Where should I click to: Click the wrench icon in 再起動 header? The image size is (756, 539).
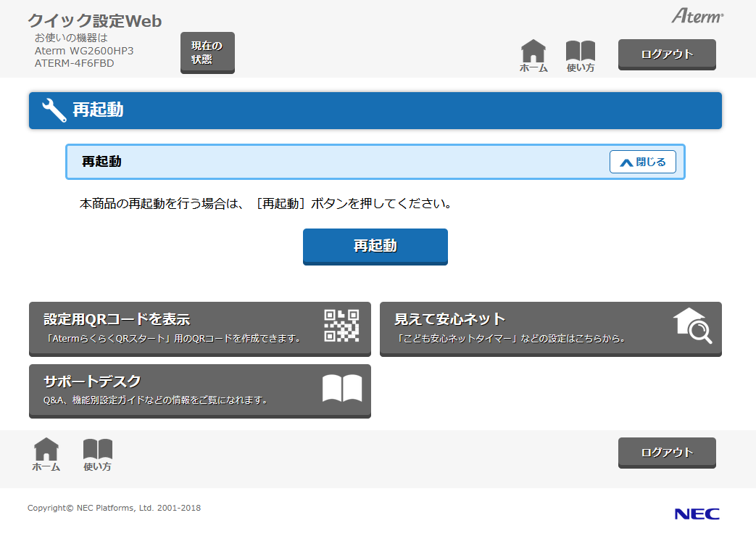54,110
